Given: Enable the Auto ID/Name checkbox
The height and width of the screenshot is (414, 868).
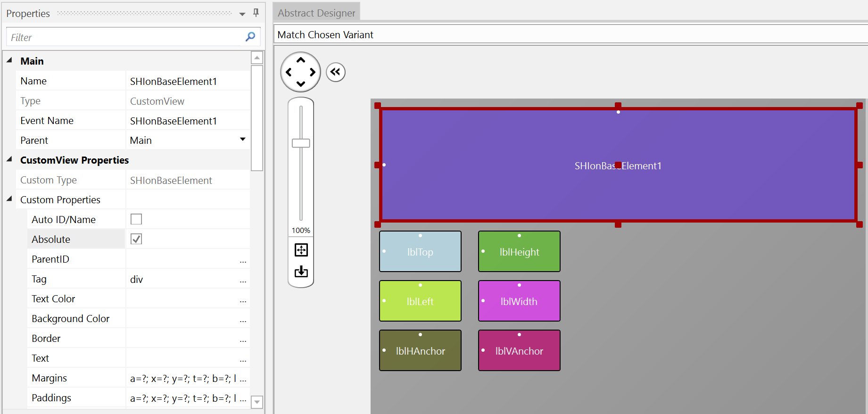Looking at the screenshot, I should (x=136, y=219).
